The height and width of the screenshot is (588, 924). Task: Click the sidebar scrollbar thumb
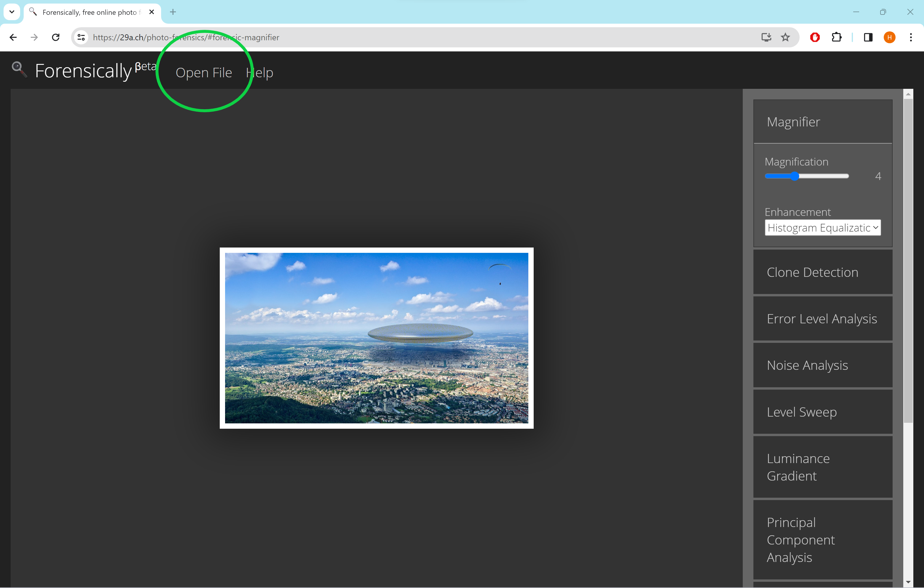pyautogui.click(x=908, y=261)
